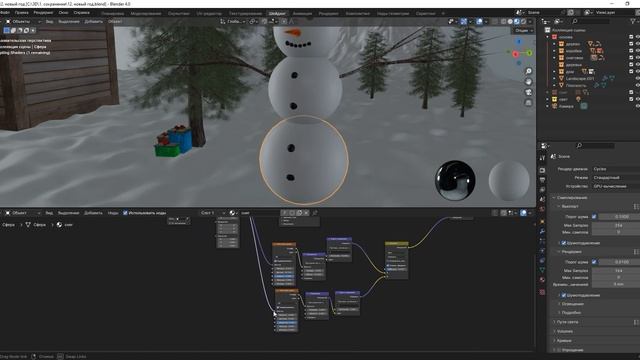
Task: Open the node editor 'Ноды' menu
Action: click(113, 213)
